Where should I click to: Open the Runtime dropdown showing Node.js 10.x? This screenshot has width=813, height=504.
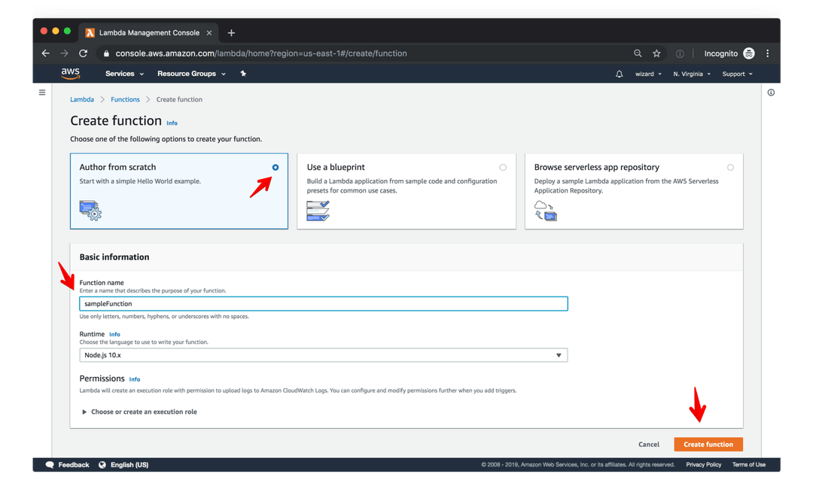(x=323, y=354)
